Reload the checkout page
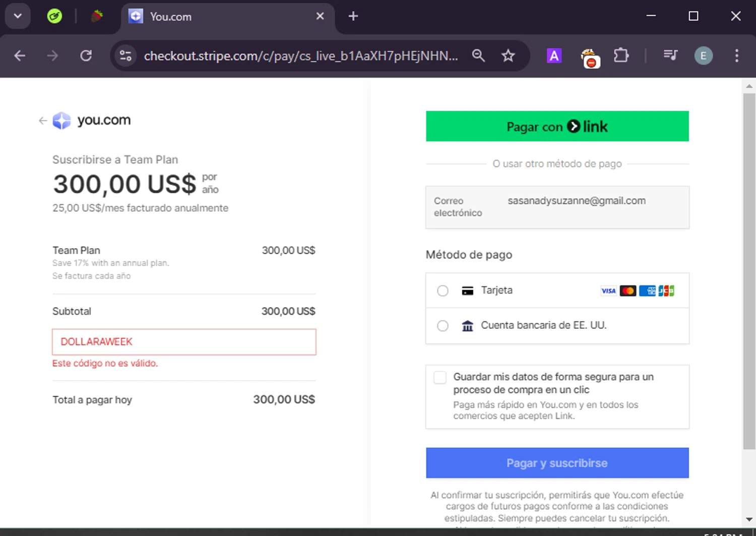The height and width of the screenshot is (536, 756). [86, 55]
